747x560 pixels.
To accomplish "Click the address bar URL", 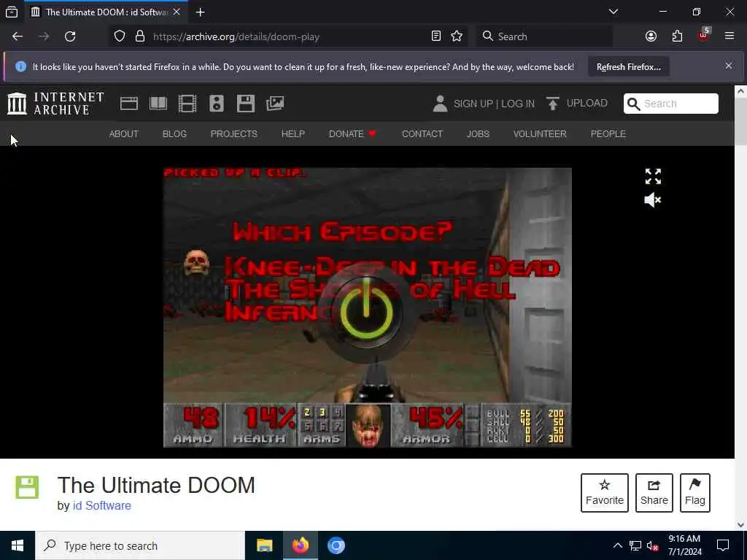I will point(236,36).
